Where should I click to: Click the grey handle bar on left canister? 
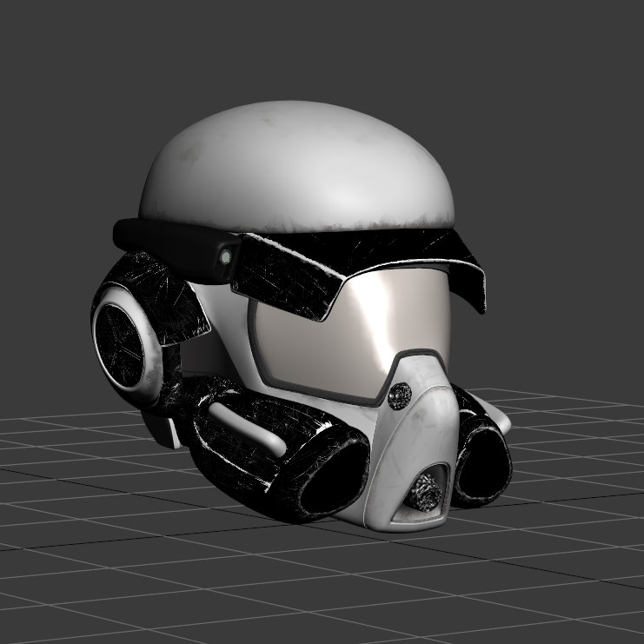click(x=247, y=428)
